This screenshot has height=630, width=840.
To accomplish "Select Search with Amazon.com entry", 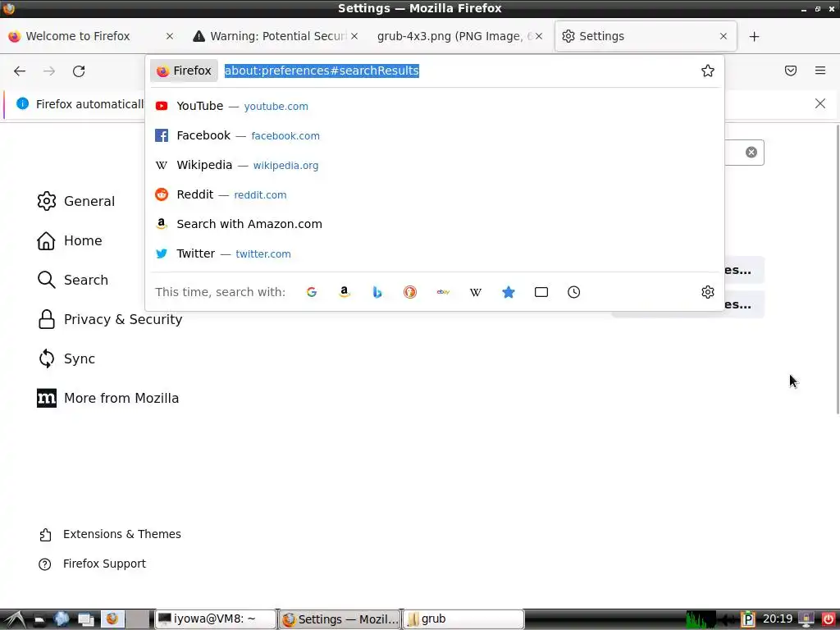I will pos(435,224).
